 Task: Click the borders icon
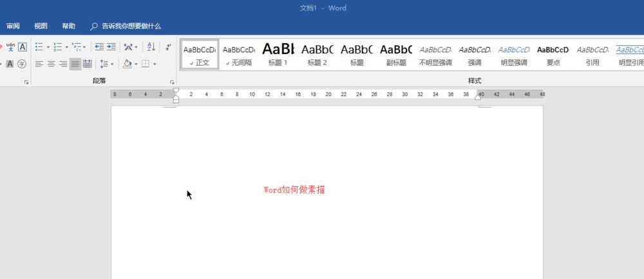(146, 64)
